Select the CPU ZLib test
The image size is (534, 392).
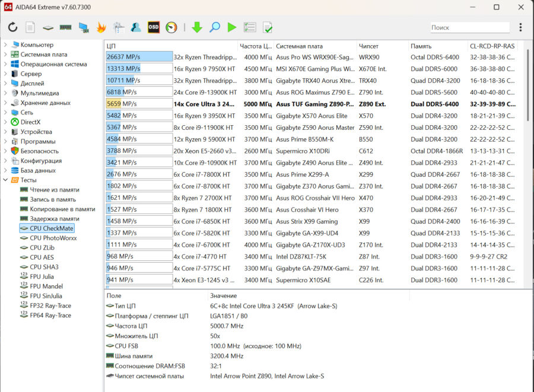tap(42, 247)
